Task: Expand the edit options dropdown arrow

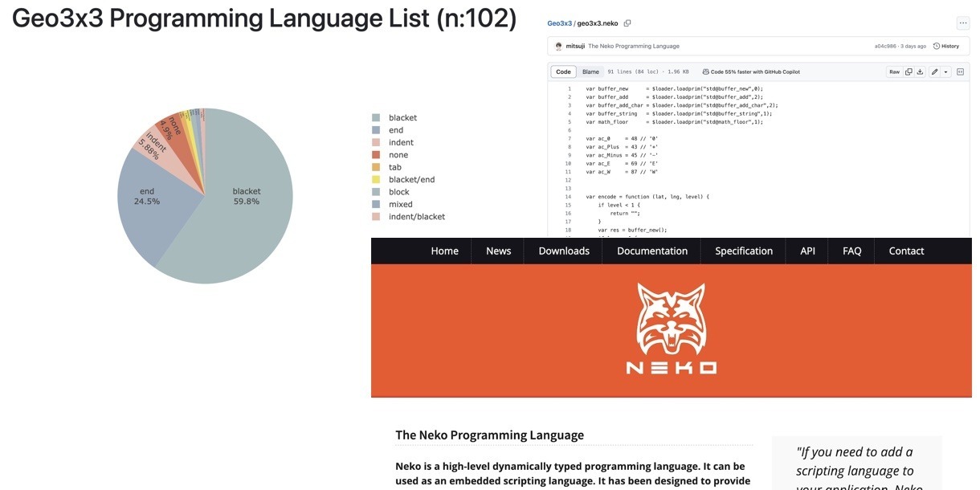Action: (945, 72)
